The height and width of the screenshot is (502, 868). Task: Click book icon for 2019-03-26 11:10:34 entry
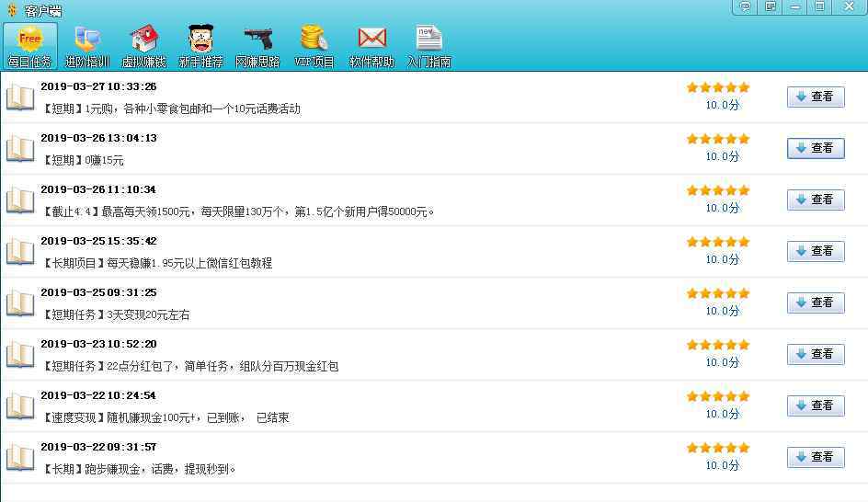coord(20,200)
